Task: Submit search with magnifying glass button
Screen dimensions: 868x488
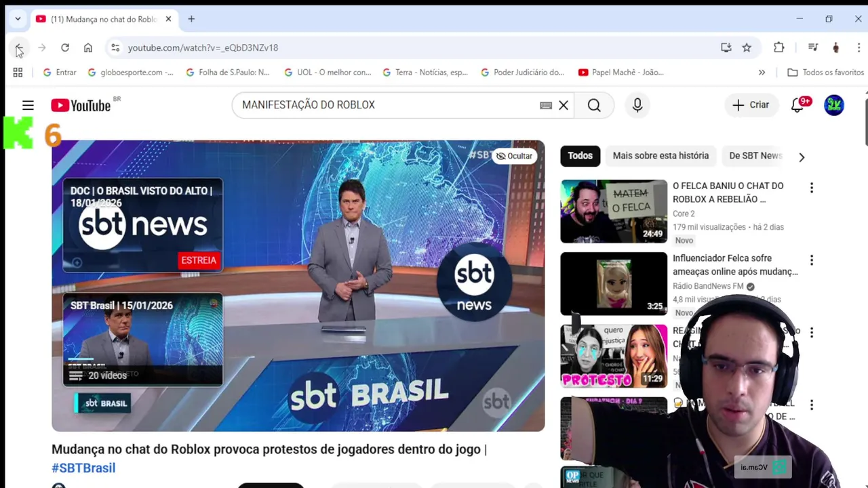Action: coord(594,105)
